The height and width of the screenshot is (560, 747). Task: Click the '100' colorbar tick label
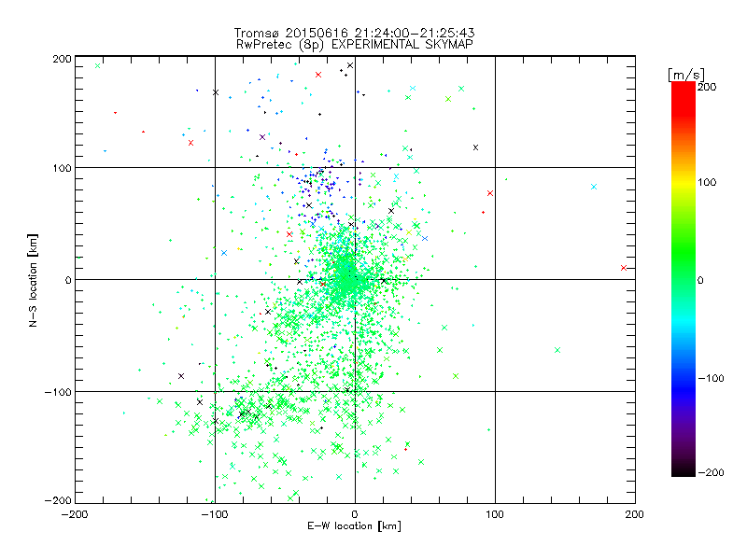(707, 182)
